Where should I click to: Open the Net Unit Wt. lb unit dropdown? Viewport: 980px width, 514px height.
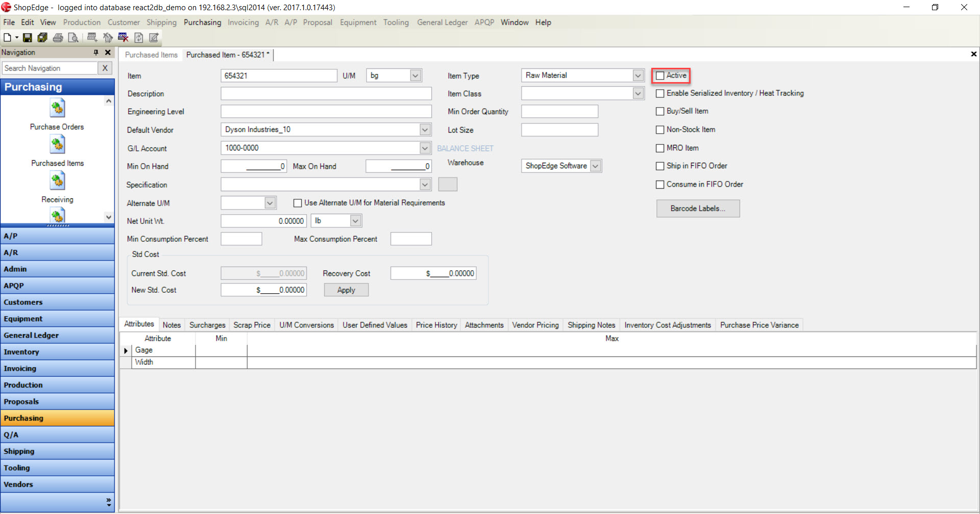pyautogui.click(x=356, y=221)
